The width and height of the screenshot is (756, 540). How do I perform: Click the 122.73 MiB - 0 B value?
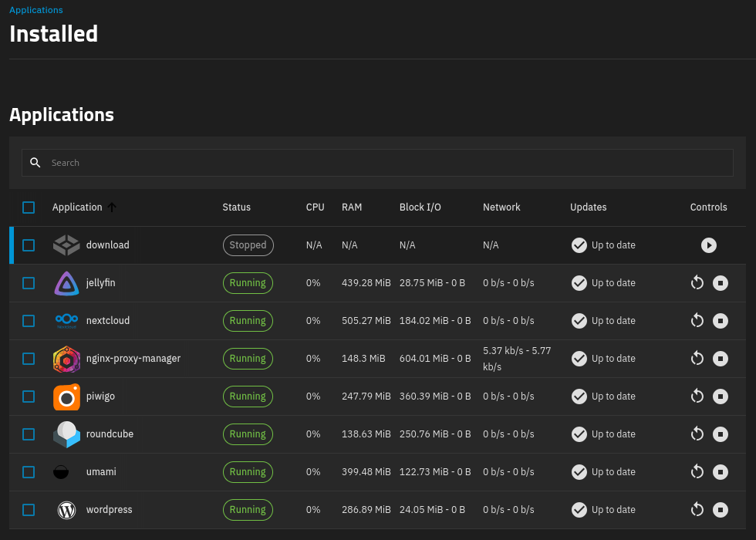point(435,471)
